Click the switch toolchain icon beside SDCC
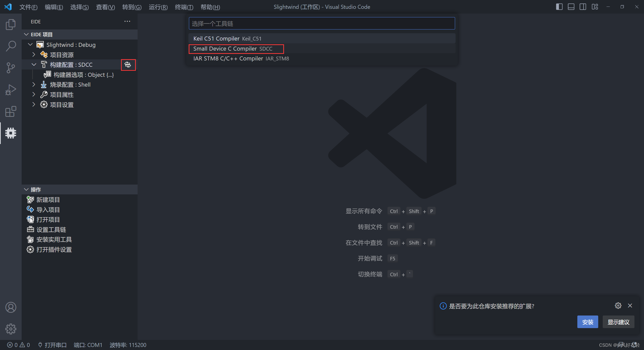Viewport: 644px width, 350px height. 128,65
